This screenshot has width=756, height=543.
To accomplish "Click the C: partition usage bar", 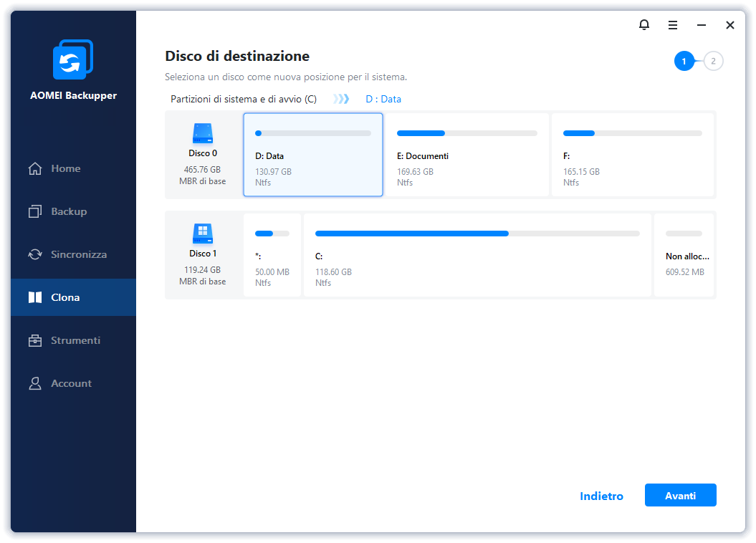I will tap(477, 234).
